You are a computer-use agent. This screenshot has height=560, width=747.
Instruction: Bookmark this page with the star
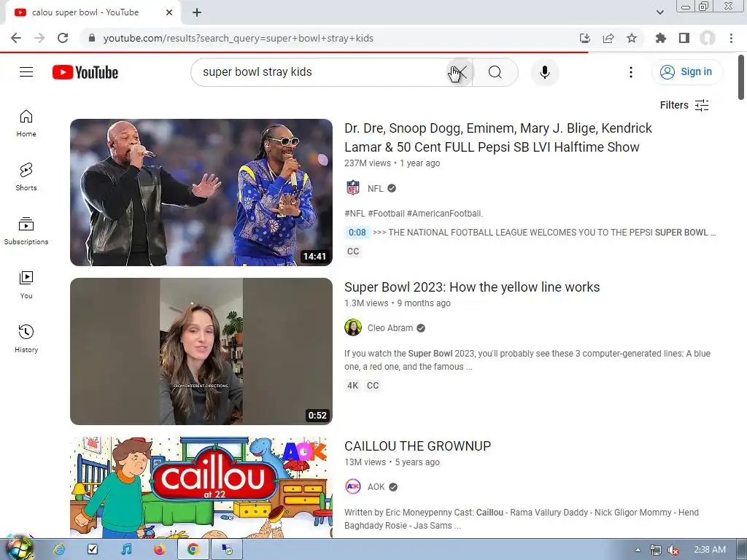[x=632, y=38]
